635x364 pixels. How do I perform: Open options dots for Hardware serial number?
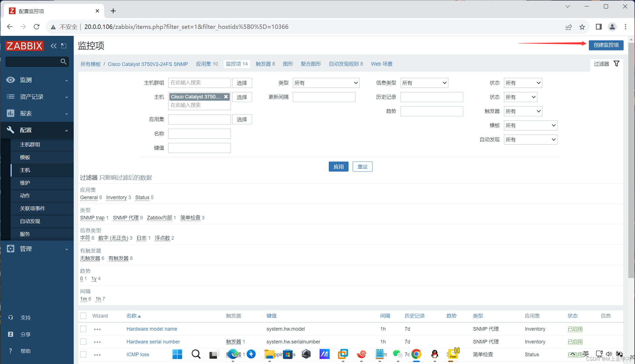[x=97, y=342]
